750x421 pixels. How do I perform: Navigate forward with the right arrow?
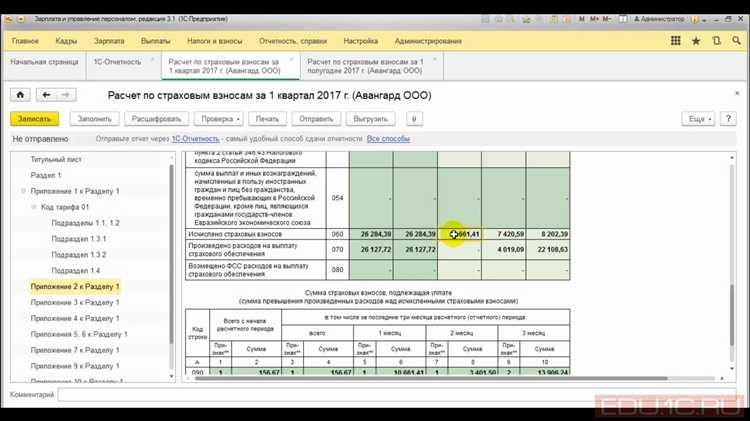tap(66, 95)
